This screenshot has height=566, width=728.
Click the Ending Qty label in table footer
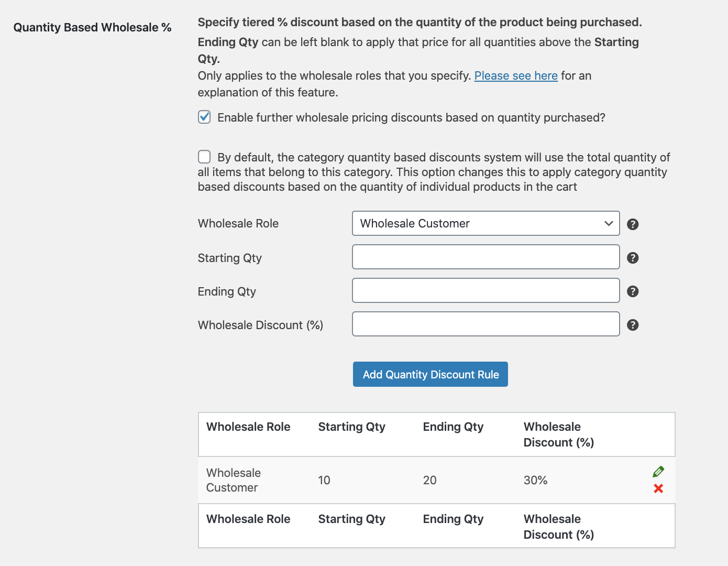click(453, 519)
